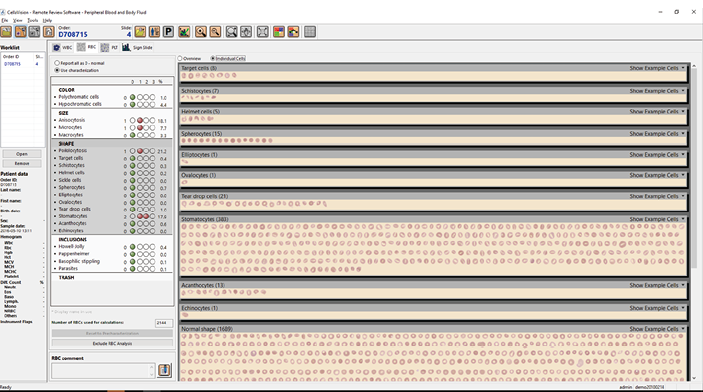This screenshot has height=392, width=703.
Task: Open the Tools menu
Action: coord(33,20)
